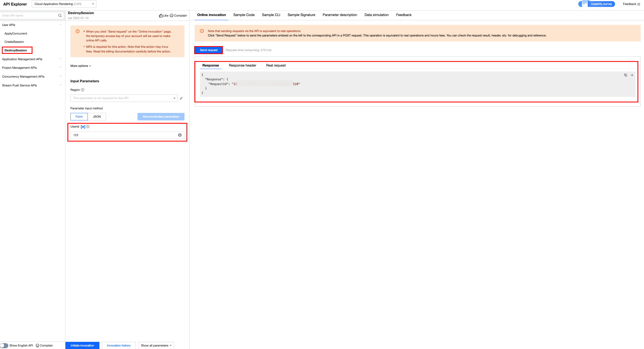The image size is (644, 349).
Task: Toggle the Show English API switch
Action: coord(4,345)
